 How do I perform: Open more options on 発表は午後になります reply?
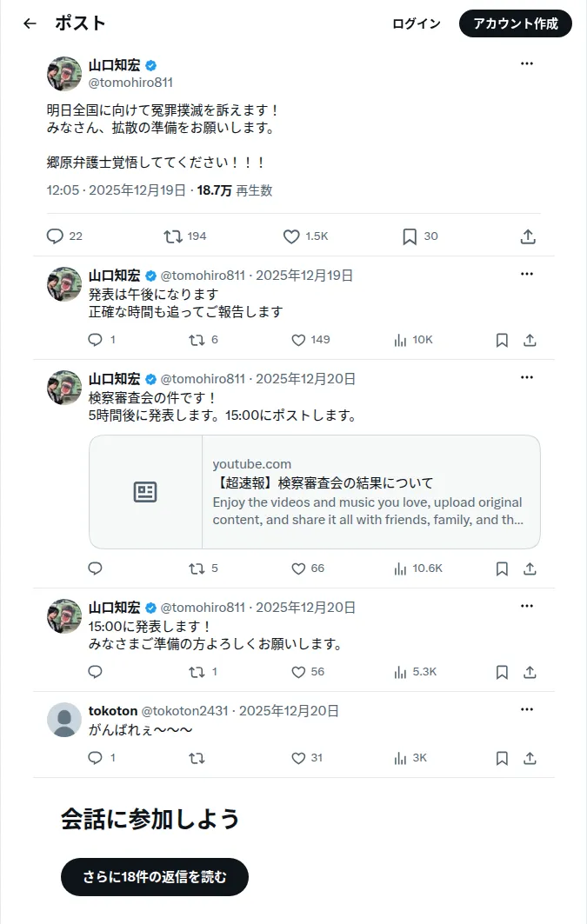coord(527,274)
